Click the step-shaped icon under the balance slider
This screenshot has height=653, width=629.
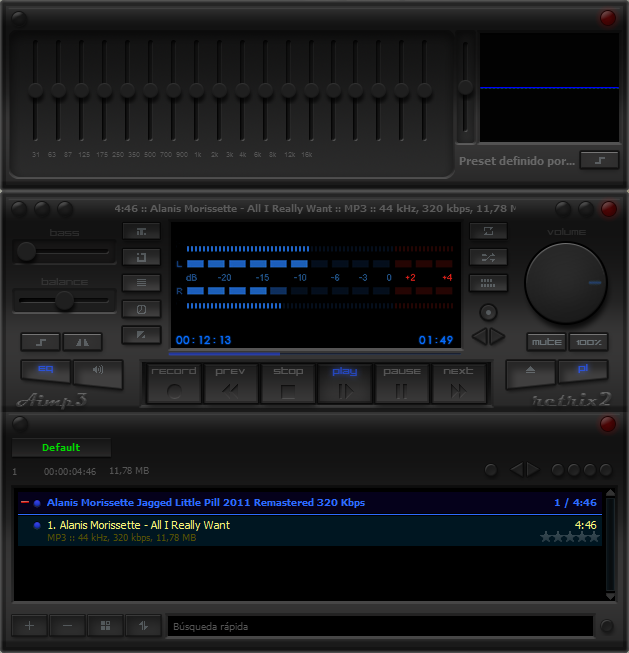click(x=40, y=342)
